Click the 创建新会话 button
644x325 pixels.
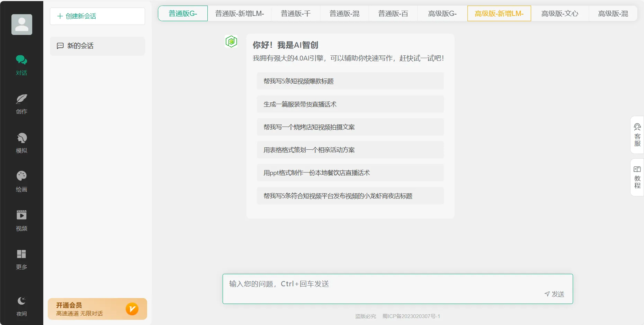(x=97, y=16)
